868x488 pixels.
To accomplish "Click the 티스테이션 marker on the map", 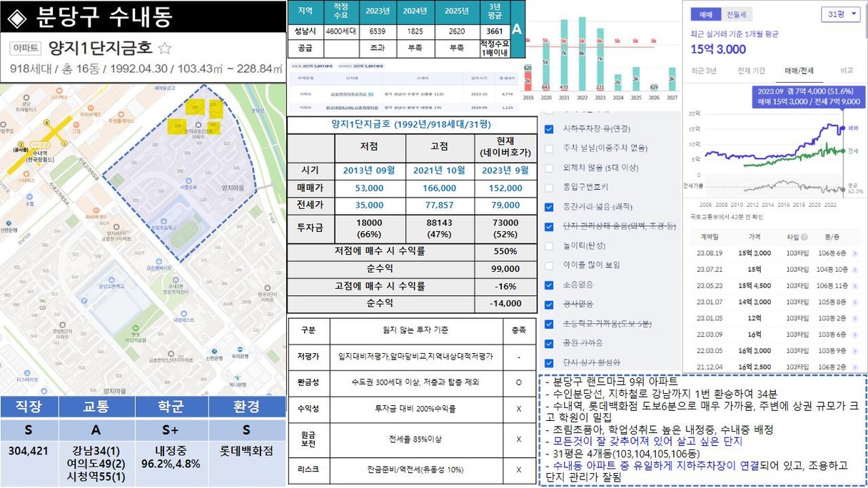I will pyautogui.click(x=27, y=373).
